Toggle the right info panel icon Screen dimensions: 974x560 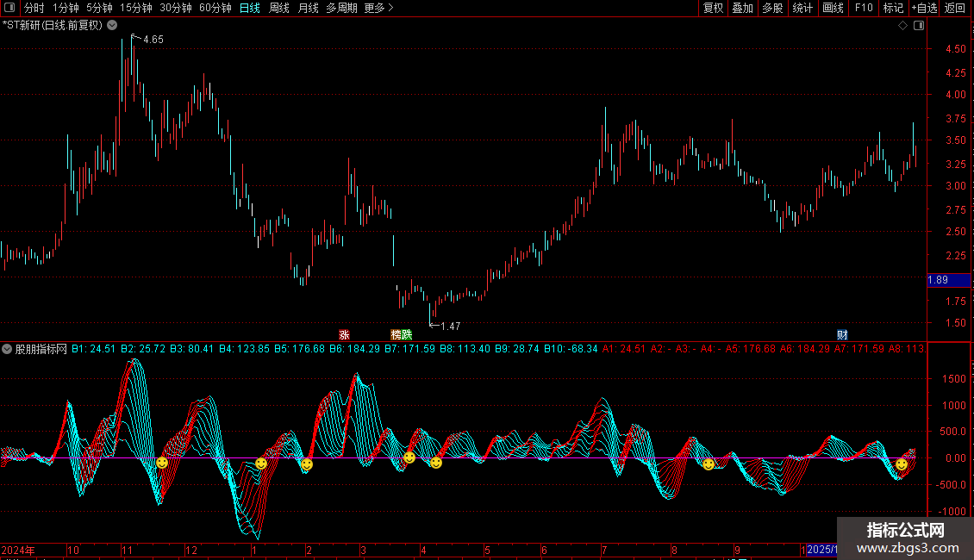[919, 26]
